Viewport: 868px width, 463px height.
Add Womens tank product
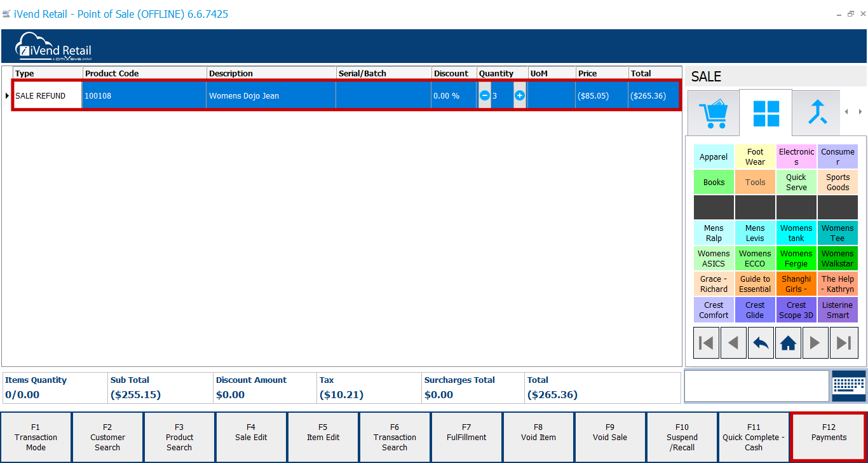[x=796, y=233]
